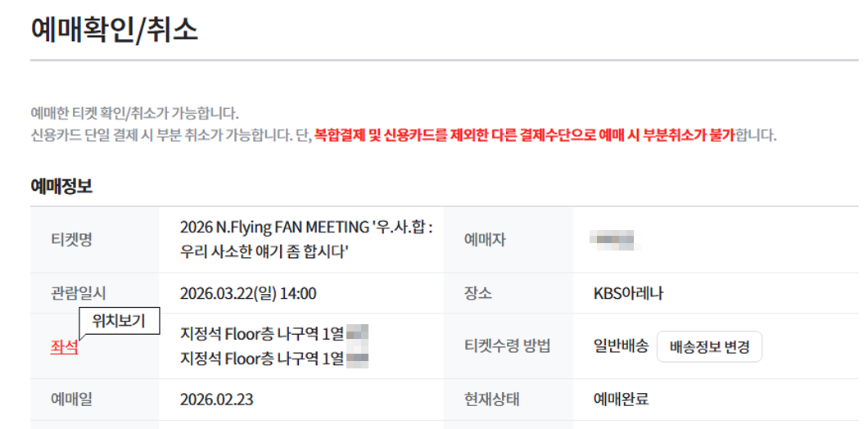Image resolution: width=868 pixels, height=429 pixels.
Task: Click the 티켓명 row label
Action: pos(70,239)
